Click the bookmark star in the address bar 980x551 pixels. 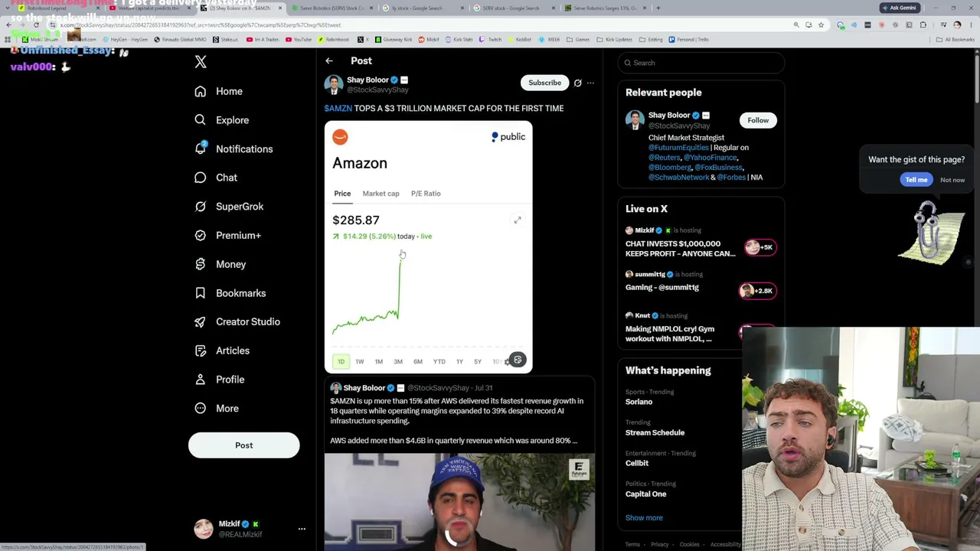click(x=821, y=25)
